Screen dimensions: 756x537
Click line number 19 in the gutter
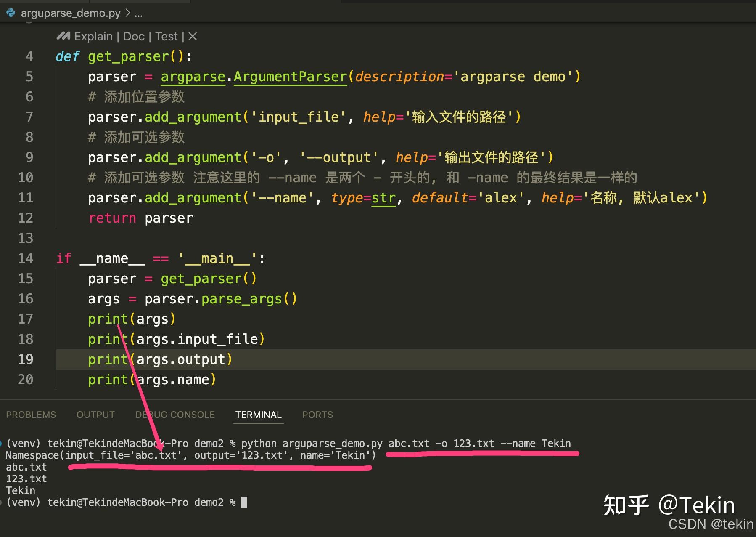pyautogui.click(x=26, y=359)
